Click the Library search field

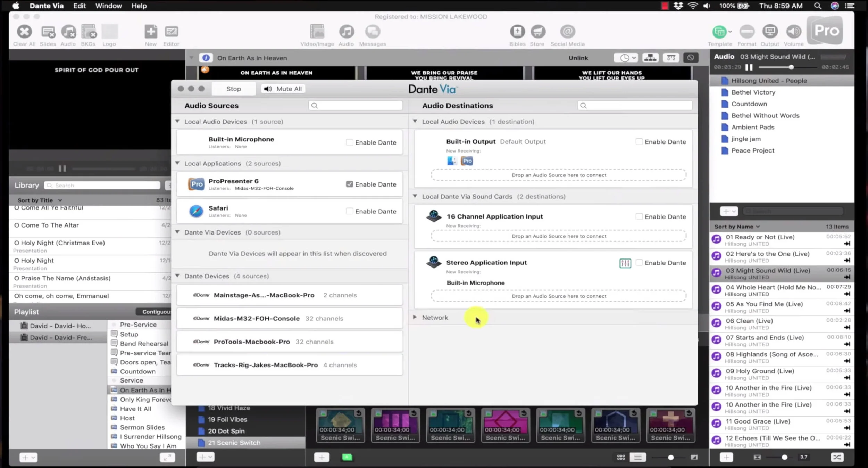[x=102, y=185]
